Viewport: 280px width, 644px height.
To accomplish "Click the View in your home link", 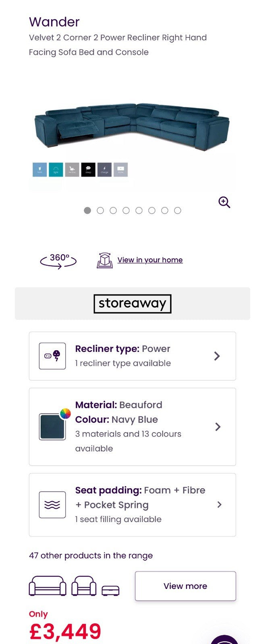I will click(x=150, y=260).
